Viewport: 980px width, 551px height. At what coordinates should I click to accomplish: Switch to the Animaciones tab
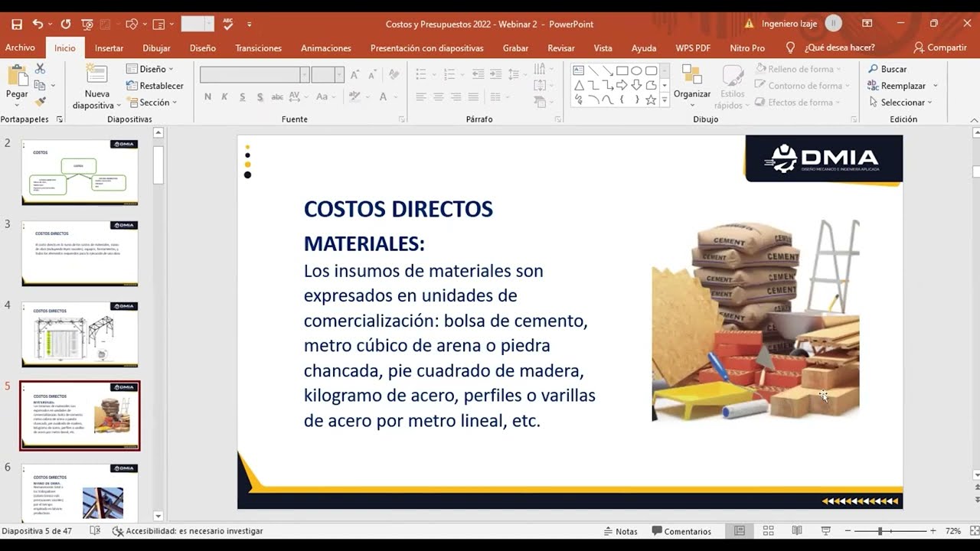(x=326, y=48)
